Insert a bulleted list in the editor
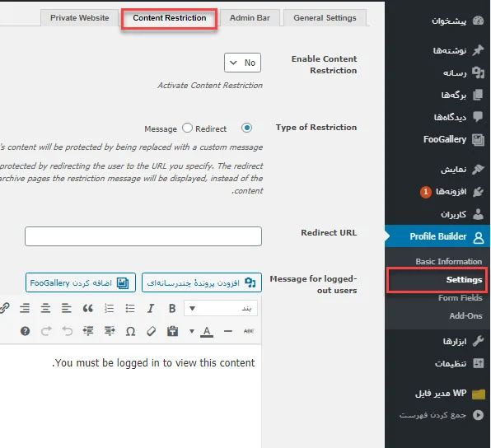Screen dimensions: 491x448 130,308
